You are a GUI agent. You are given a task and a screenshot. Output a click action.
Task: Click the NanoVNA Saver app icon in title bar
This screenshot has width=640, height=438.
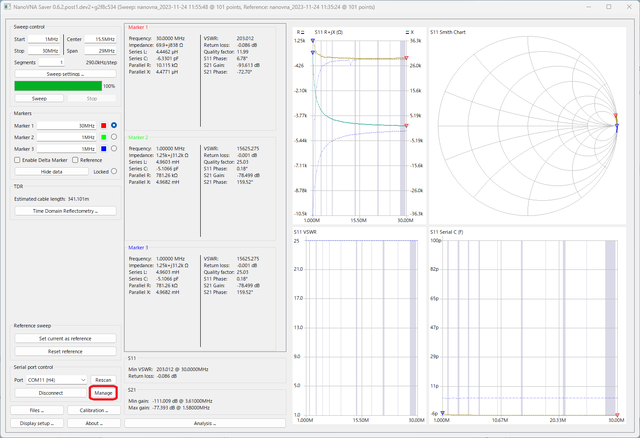7,7
